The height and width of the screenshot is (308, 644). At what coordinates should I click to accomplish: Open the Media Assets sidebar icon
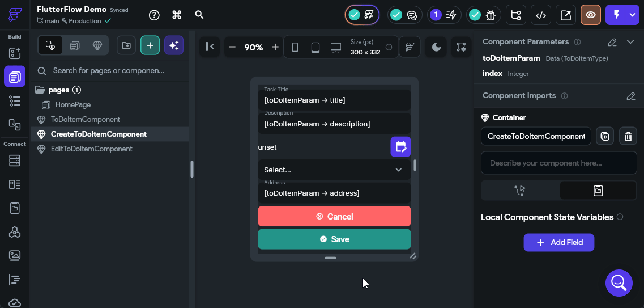[x=15, y=256]
